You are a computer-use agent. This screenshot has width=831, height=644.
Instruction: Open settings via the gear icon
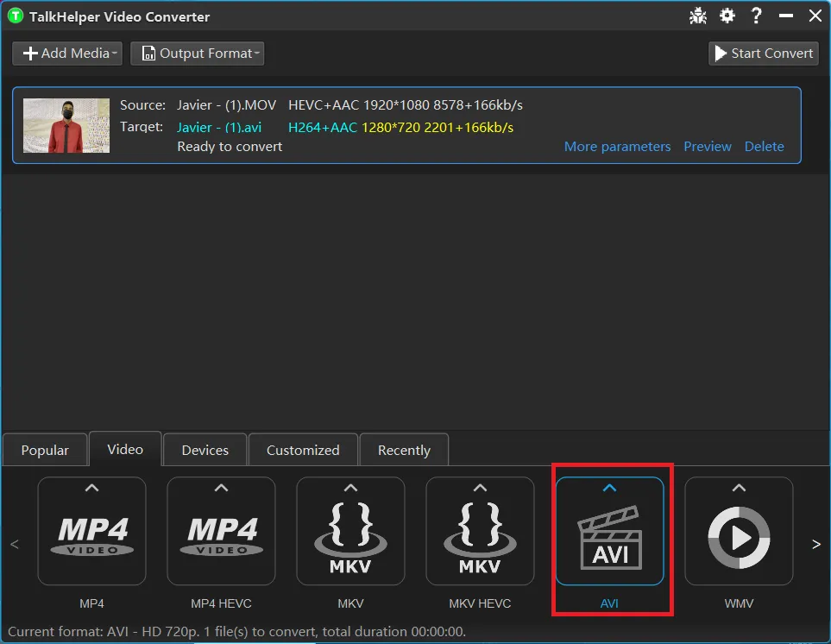pyautogui.click(x=727, y=16)
